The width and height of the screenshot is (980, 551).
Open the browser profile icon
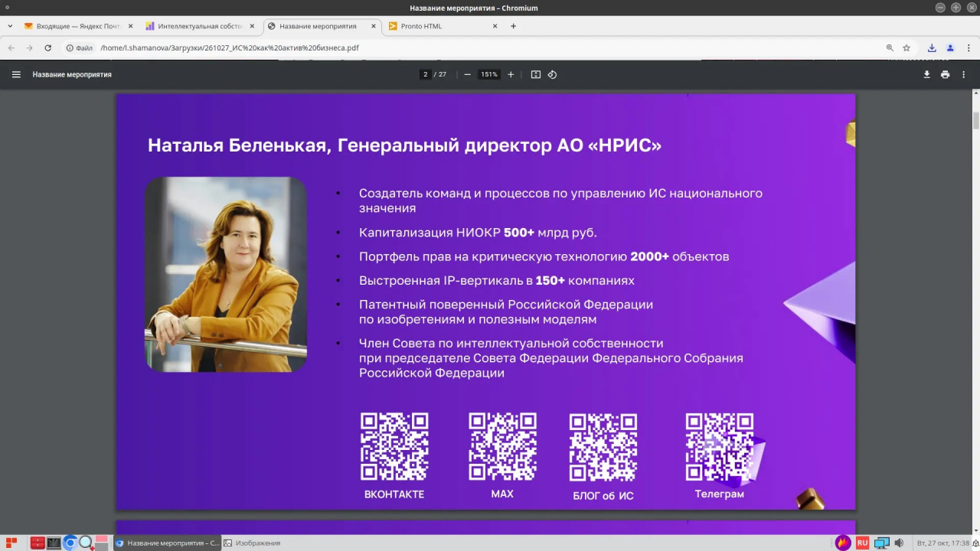point(950,47)
